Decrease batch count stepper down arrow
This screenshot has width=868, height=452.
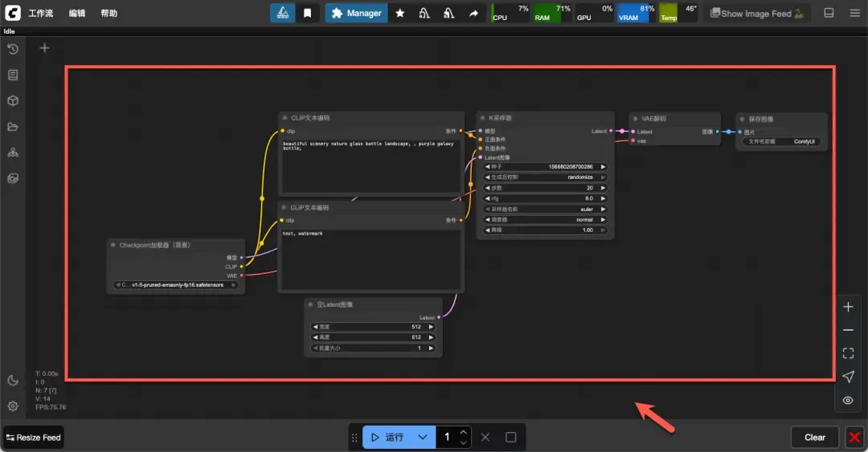point(464,442)
